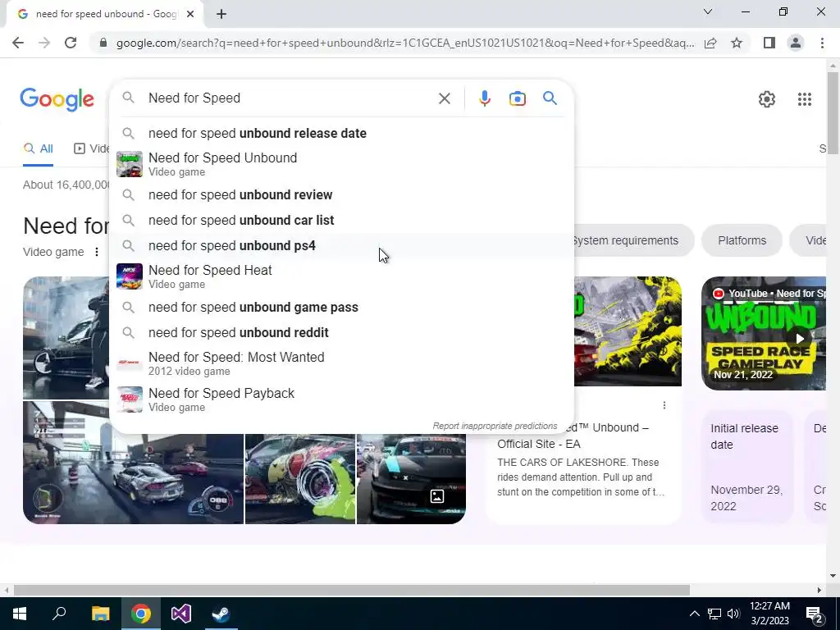Click the image gallery icon on car thumbnail
Viewport: 840px width, 630px height.
click(x=437, y=496)
